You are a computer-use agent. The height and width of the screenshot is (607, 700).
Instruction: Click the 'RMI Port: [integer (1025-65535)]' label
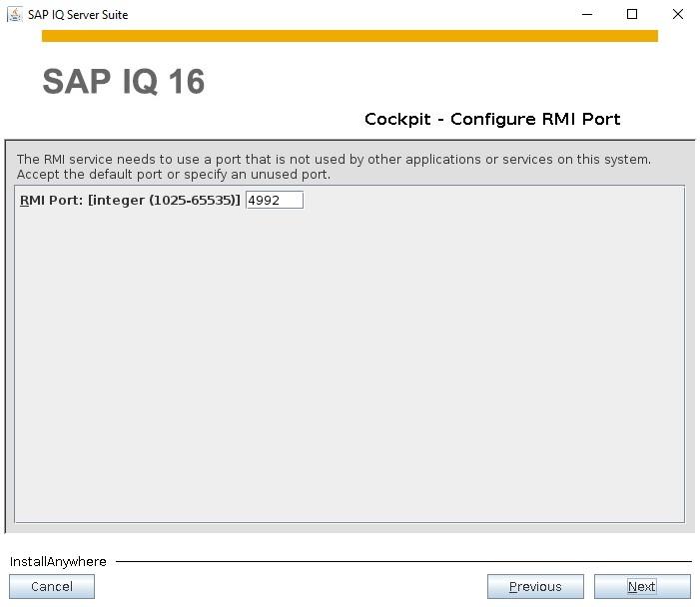point(130,200)
